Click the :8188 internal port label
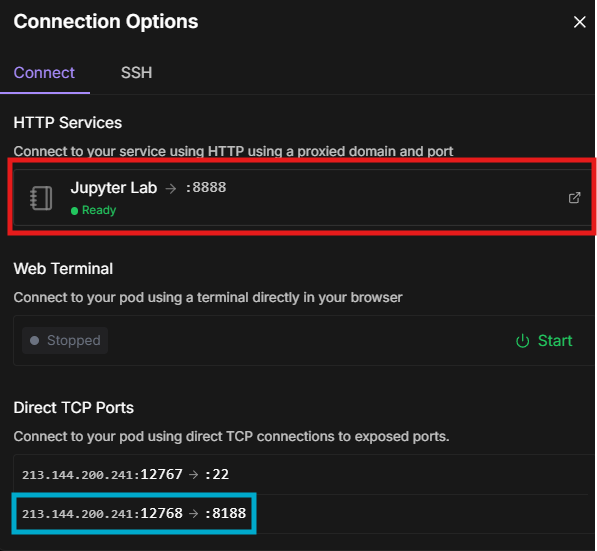 pyautogui.click(x=225, y=513)
